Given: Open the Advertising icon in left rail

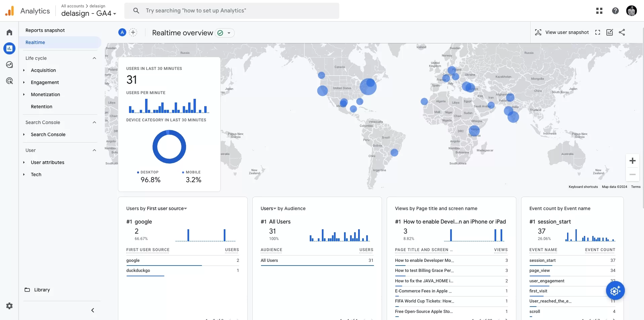Looking at the screenshot, I should pos(9,81).
